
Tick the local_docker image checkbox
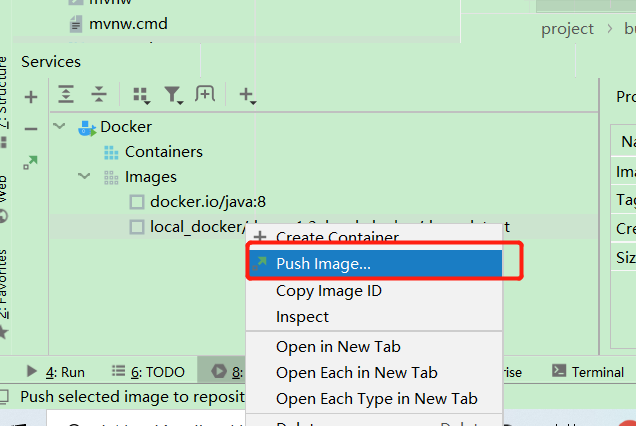click(x=137, y=227)
